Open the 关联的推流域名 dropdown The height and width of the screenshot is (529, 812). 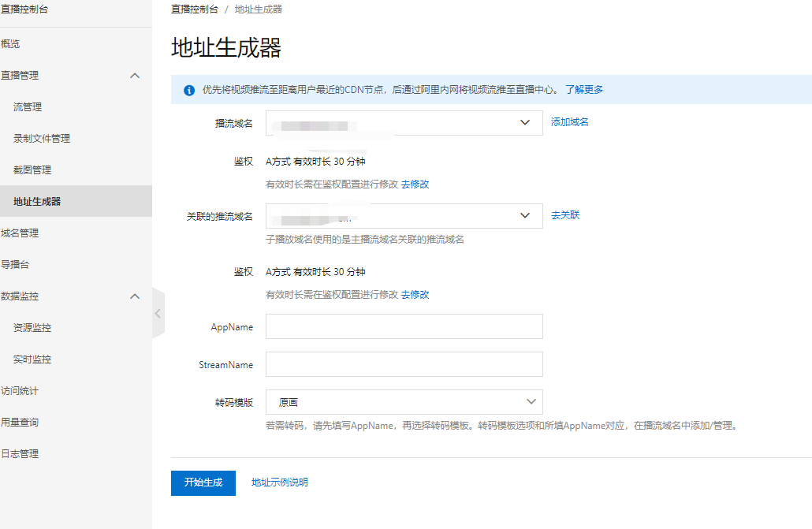click(x=404, y=215)
